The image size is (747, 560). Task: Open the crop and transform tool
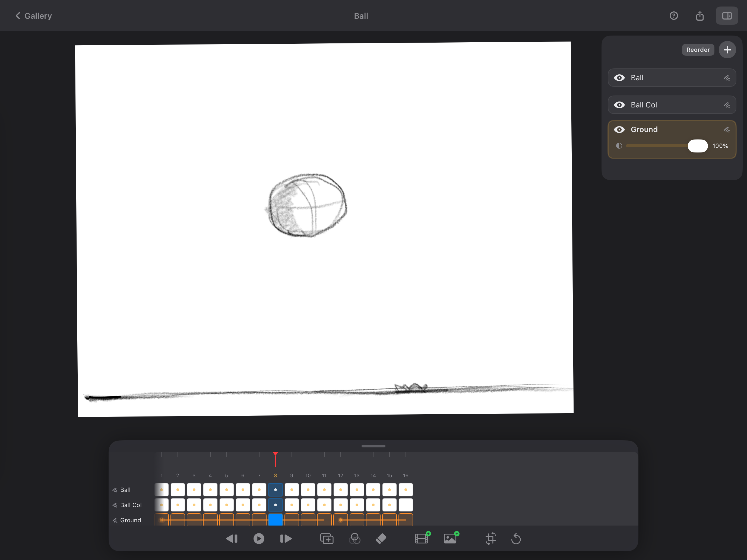point(491,538)
